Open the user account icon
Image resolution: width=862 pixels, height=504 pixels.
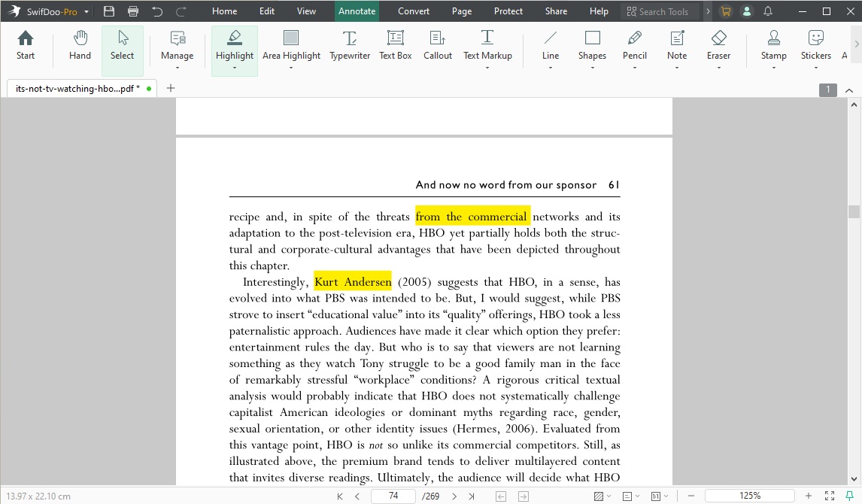coord(747,11)
